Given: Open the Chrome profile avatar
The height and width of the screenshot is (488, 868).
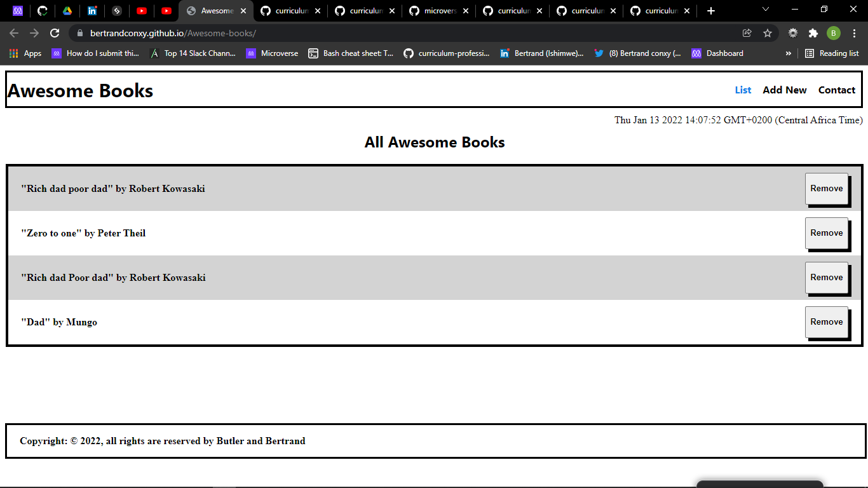Looking at the screenshot, I should tap(834, 32).
